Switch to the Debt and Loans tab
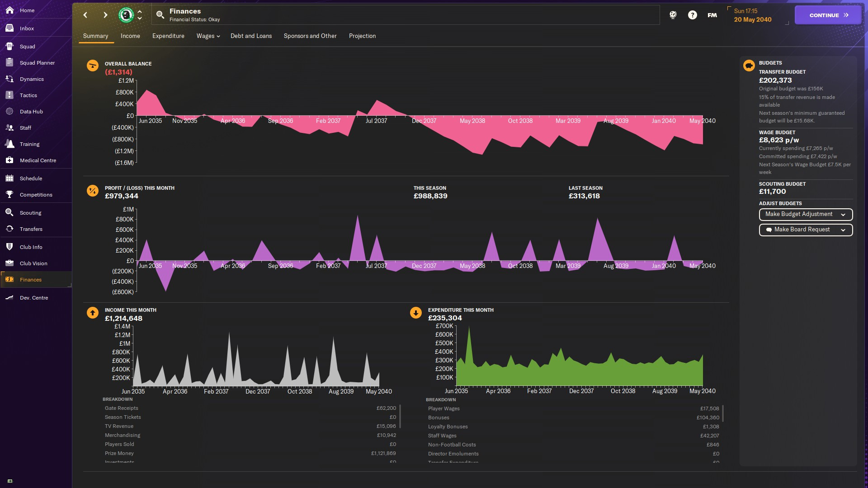The height and width of the screenshot is (488, 868). tap(251, 36)
